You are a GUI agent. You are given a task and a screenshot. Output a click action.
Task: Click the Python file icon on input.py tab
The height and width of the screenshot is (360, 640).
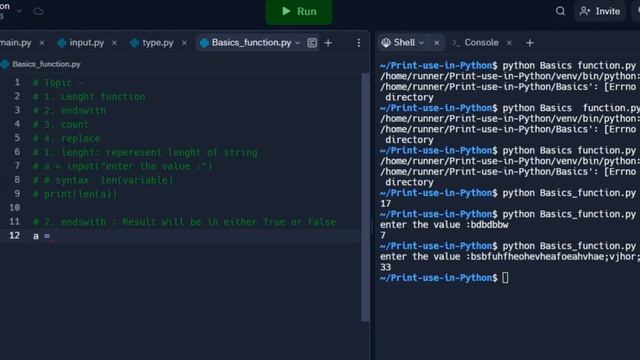click(x=62, y=43)
